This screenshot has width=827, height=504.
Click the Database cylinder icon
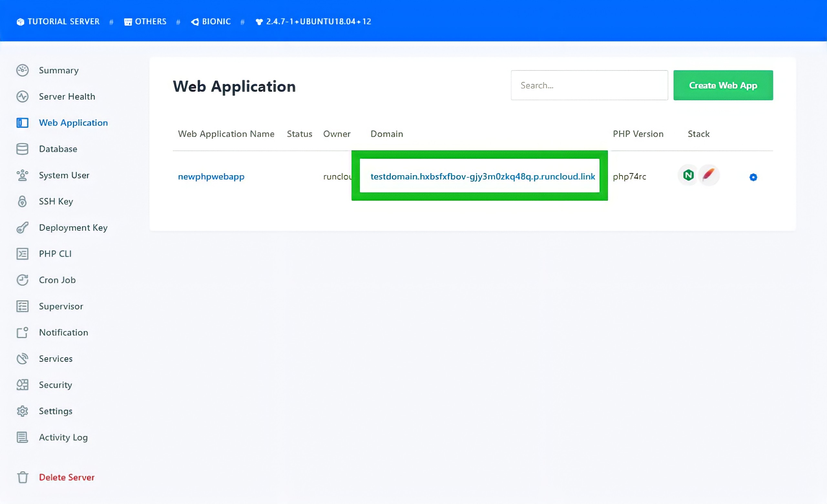coord(23,149)
